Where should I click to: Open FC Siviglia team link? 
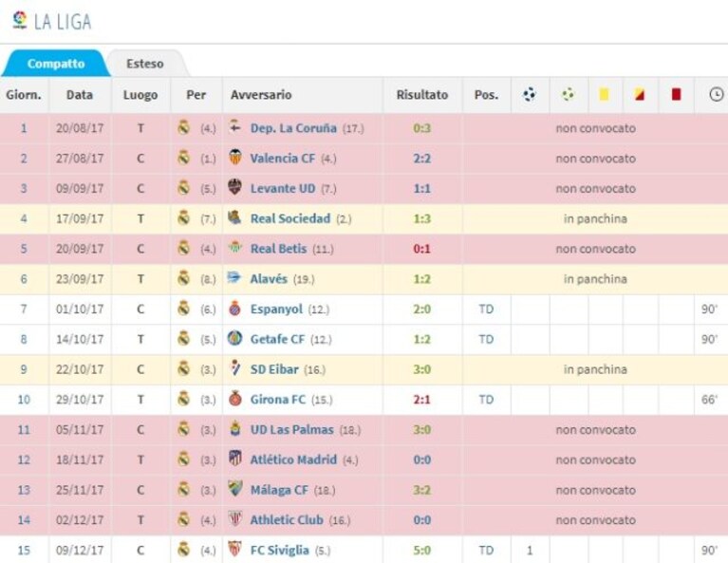(279, 551)
